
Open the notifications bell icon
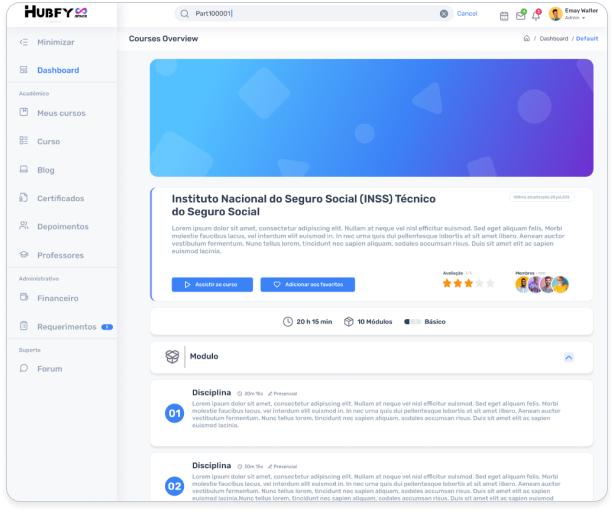coord(536,15)
